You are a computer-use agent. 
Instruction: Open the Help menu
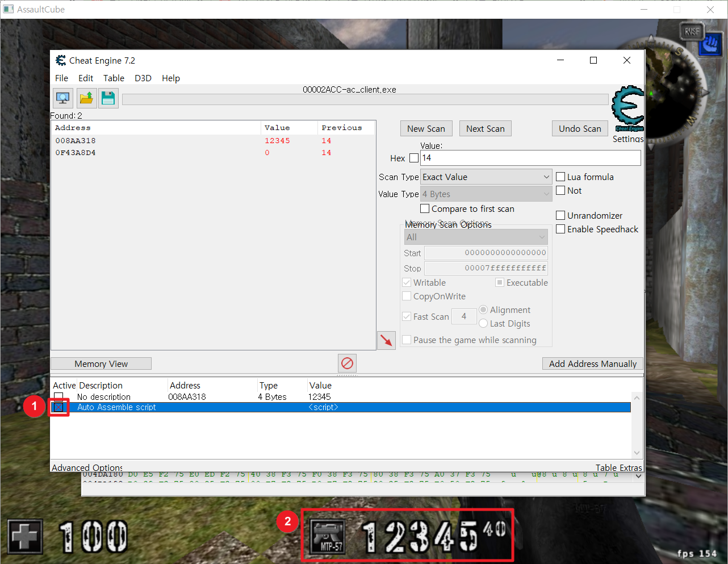(171, 78)
